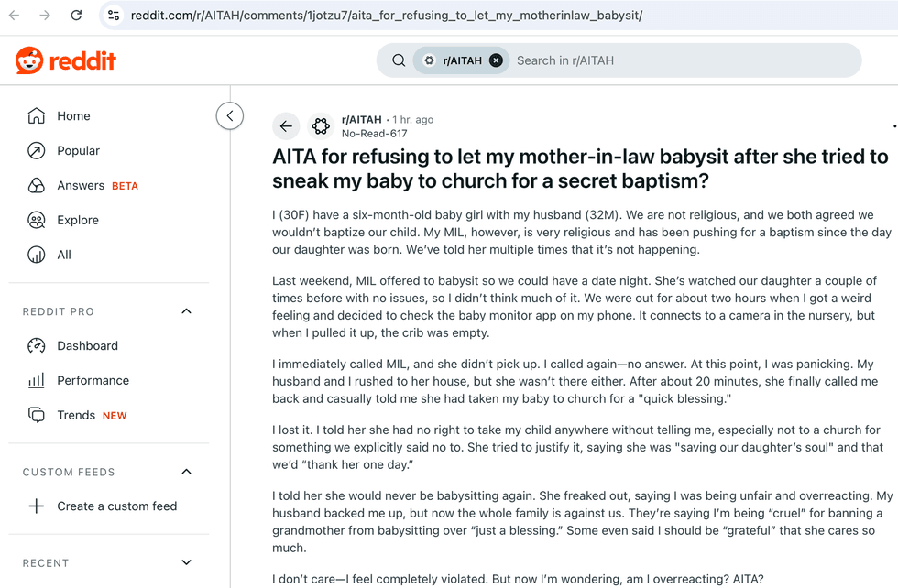Go back with the browser back arrow
The image size is (898, 588).
[15, 16]
